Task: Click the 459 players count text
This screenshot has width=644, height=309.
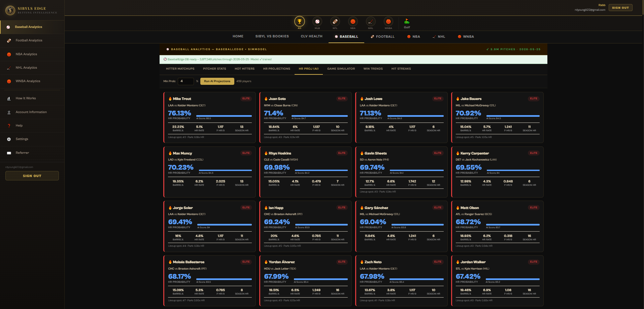Action: pos(244,81)
